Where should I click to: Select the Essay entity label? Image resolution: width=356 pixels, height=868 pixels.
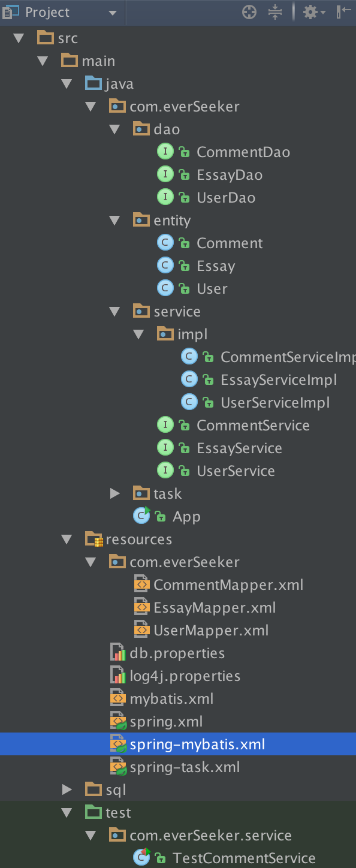[x=216, y=266]
